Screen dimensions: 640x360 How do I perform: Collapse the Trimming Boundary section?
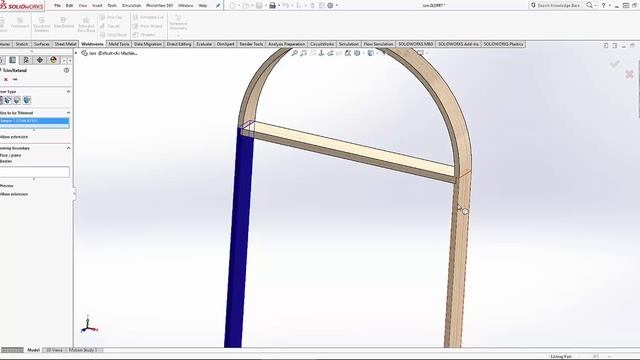click(x=68, y=148)
